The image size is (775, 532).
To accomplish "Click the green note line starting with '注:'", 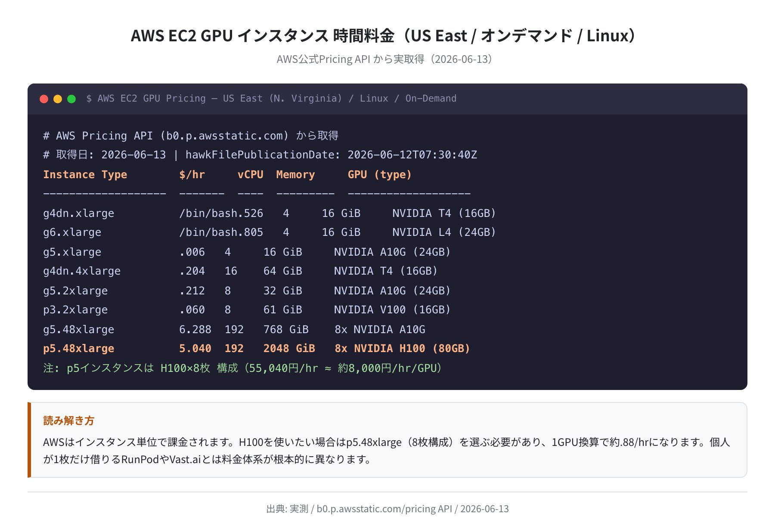I will pyautogui.click(x=243, y=368).
